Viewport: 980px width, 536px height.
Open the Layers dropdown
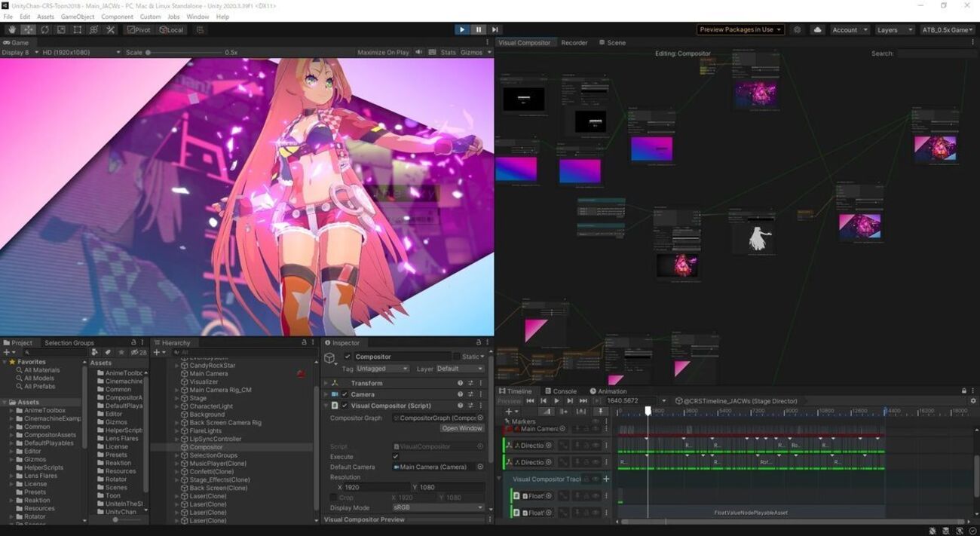tap(895, 29)
